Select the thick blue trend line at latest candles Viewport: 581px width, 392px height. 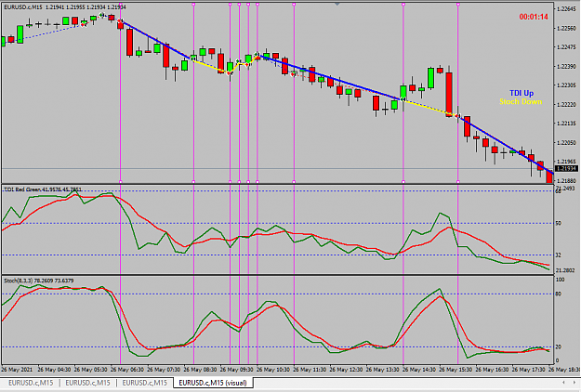tap(508, 146)
